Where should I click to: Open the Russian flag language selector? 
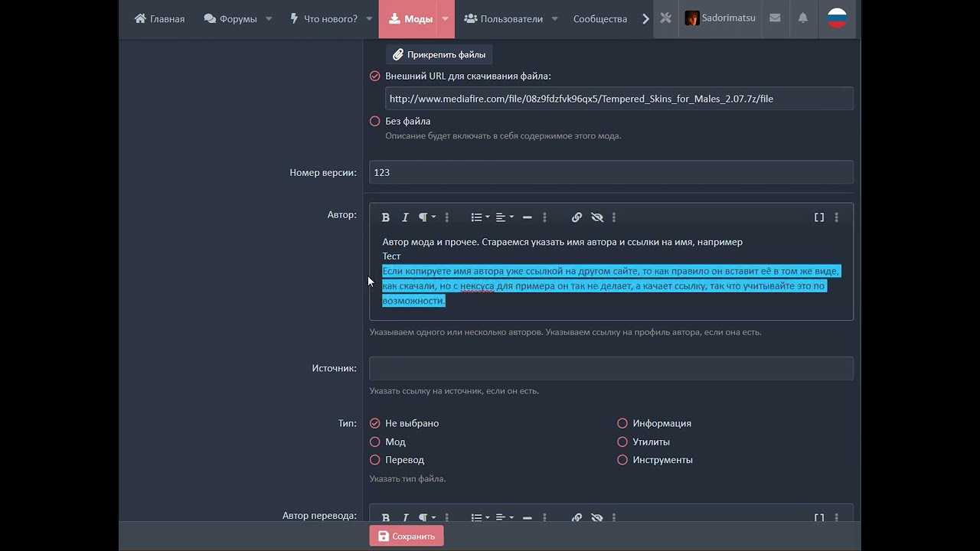click(x=837, y=18)
